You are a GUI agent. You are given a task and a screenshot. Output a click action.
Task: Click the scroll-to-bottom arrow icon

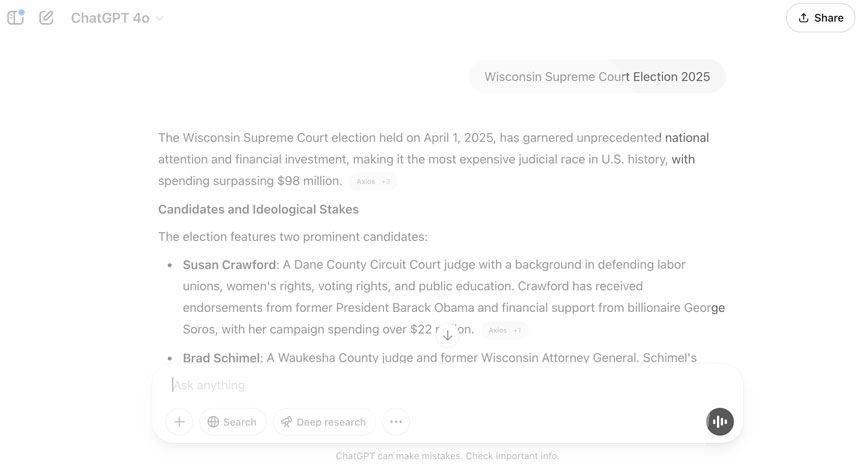[x=447, y=335]
